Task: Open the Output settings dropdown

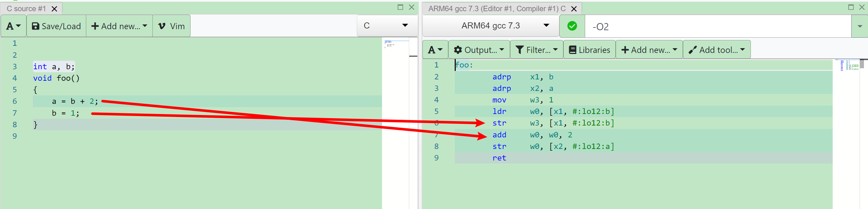Action: click(479, 50)
